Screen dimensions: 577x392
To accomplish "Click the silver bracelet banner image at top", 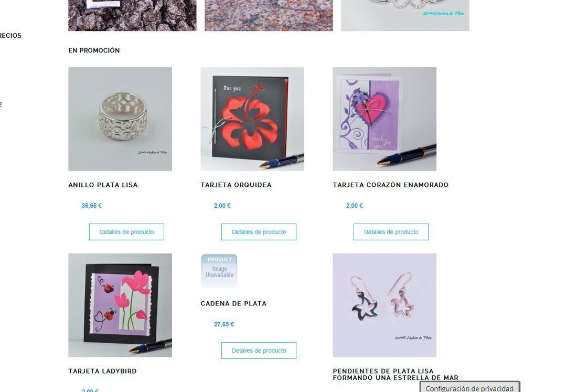I will (x=405, y=15).
